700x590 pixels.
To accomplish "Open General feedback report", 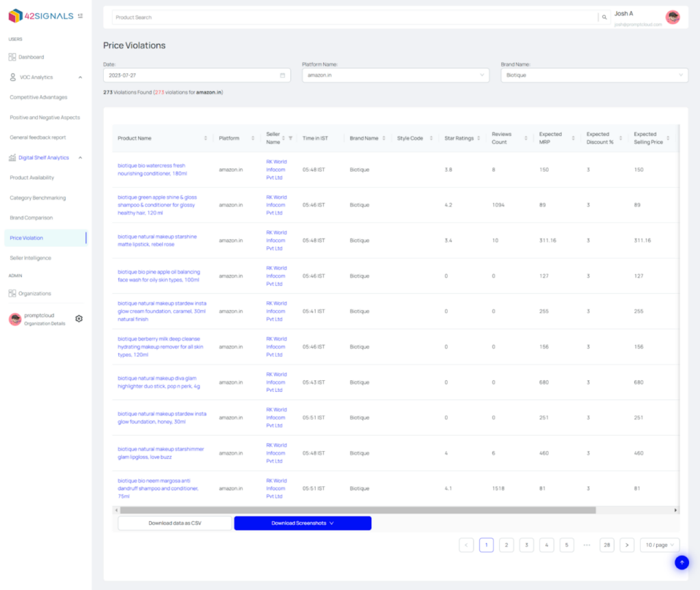I will click(x=38, y=137).
